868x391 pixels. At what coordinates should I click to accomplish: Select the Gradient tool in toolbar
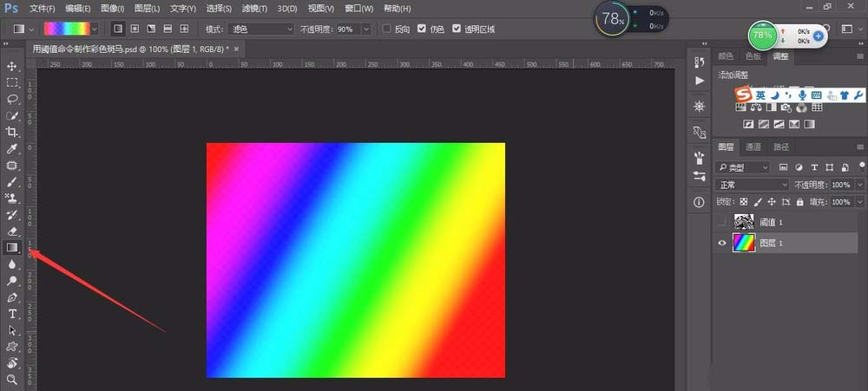point(12,248)
